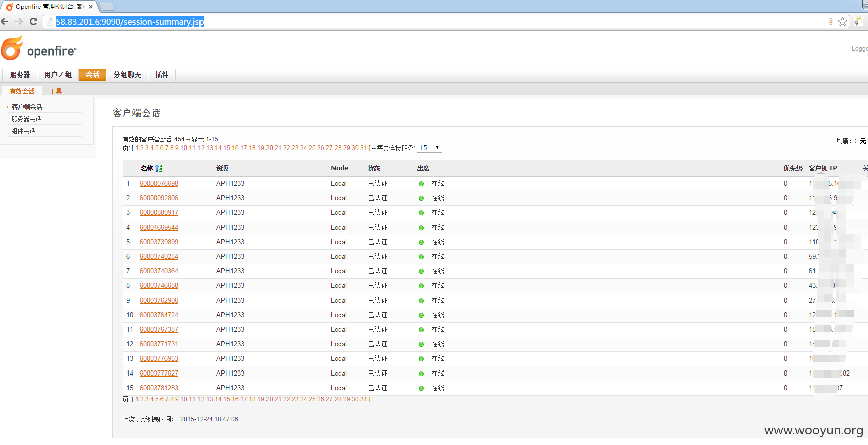868x445 pixels.
Task: Click the Node column header
Action: click(x=340, y=168)
